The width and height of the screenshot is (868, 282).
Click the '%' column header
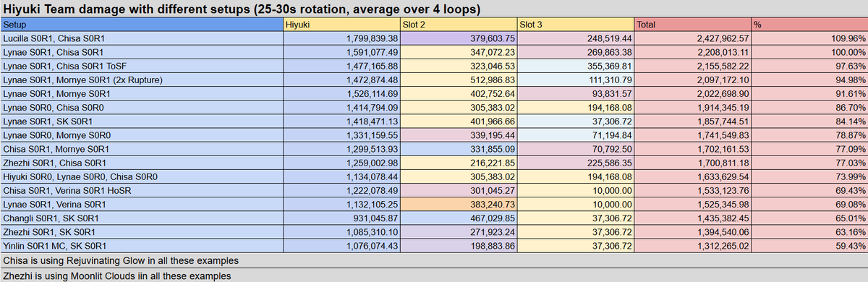click(x=809, y=24)
